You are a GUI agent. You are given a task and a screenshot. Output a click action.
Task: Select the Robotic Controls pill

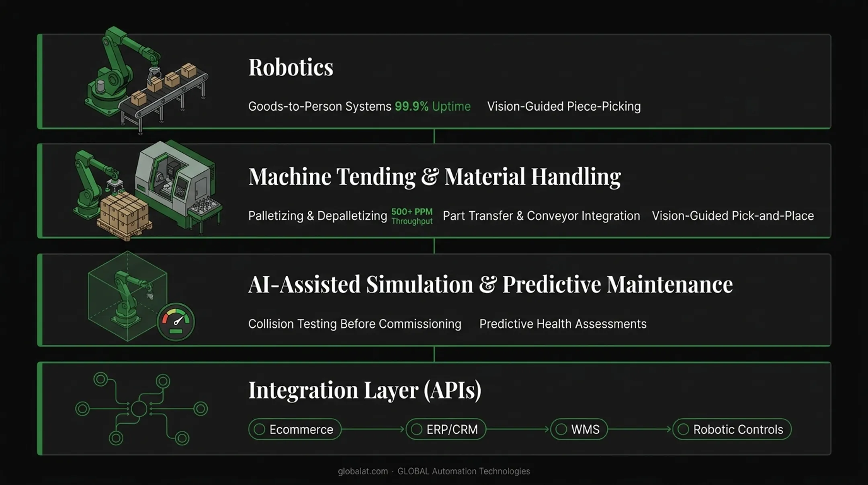tap(732, 429)
